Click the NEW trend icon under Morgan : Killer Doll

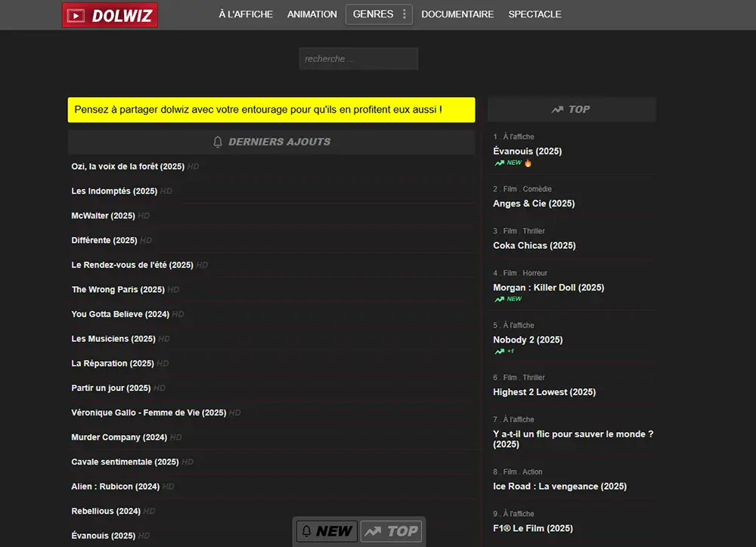pos(500,299)
